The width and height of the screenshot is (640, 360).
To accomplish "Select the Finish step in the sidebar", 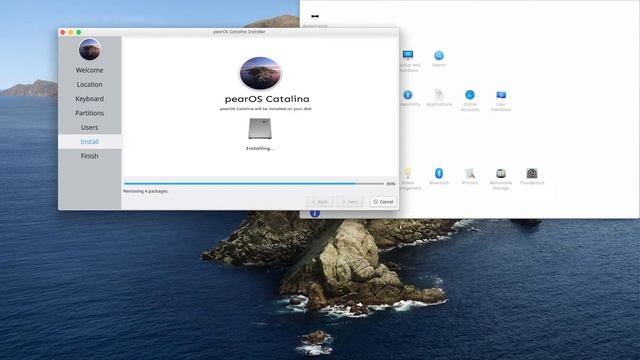I will click(89, 156).
